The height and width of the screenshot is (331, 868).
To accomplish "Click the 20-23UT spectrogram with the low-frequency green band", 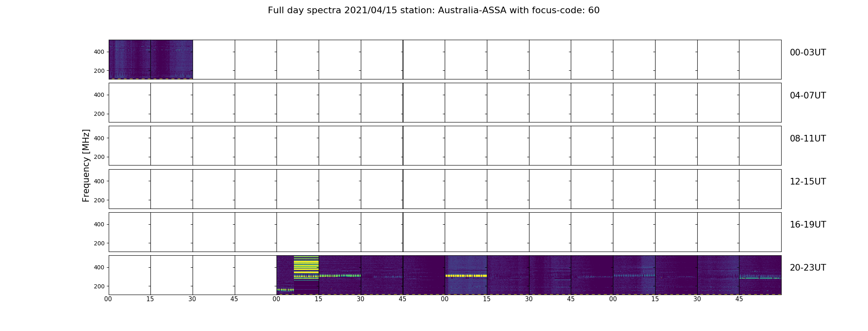I will click(285, 275).
